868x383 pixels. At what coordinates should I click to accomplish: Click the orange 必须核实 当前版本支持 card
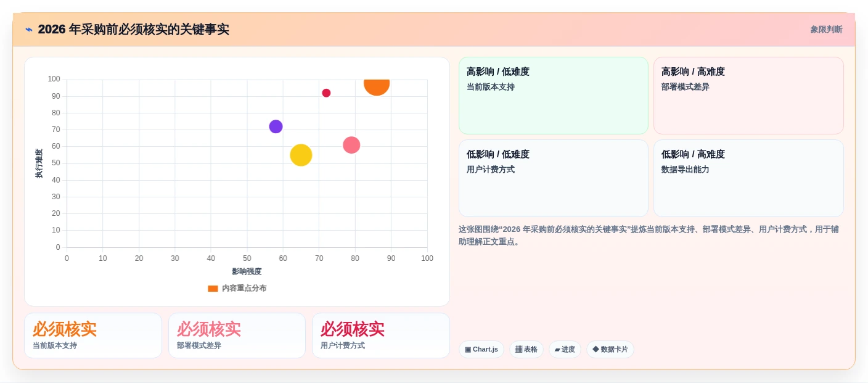coord(93,336)
